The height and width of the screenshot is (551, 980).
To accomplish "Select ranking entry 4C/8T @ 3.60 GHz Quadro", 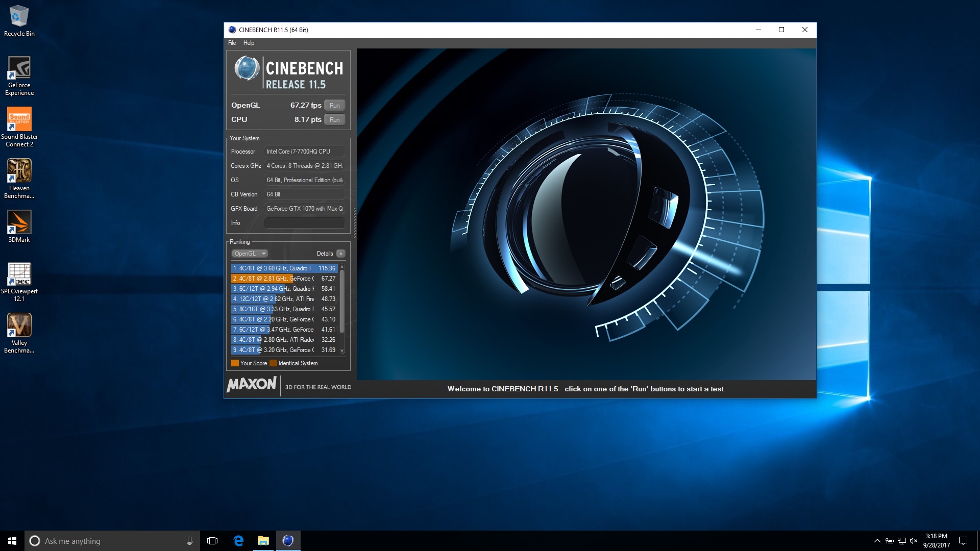I will pos(284,268).
